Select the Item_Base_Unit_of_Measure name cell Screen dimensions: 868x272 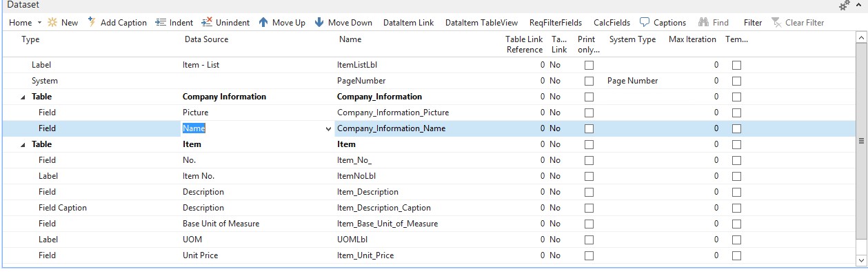coord(387,224)
